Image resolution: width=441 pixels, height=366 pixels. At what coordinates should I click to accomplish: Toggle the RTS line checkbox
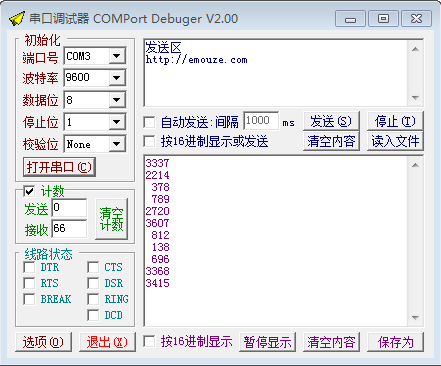click(x=29, y=283)
